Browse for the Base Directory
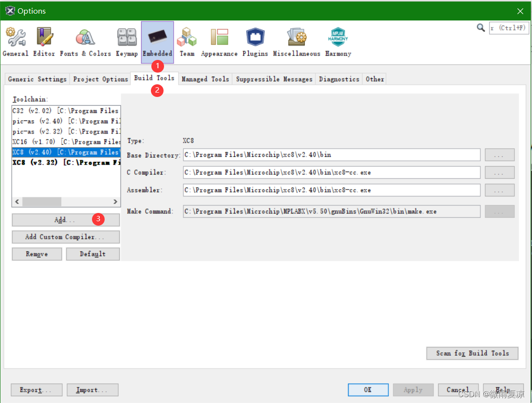Image resolution: width=532 pixels, height=403 pixels. tap(499, 155)
